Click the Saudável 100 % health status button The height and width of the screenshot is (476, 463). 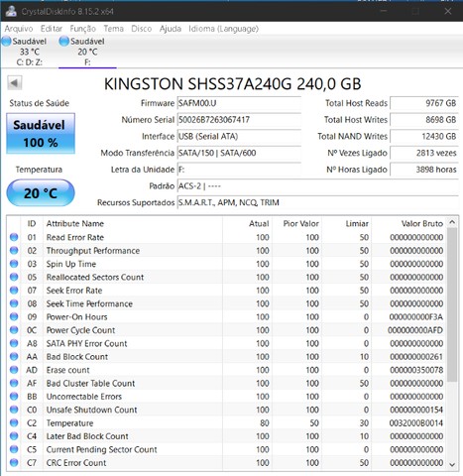click(41, 134)
